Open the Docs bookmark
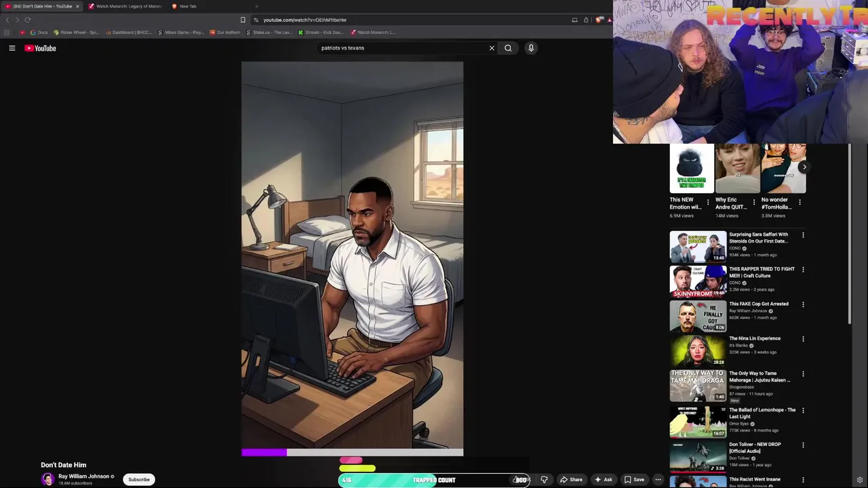The image size is (868, 488). point(39,33)
